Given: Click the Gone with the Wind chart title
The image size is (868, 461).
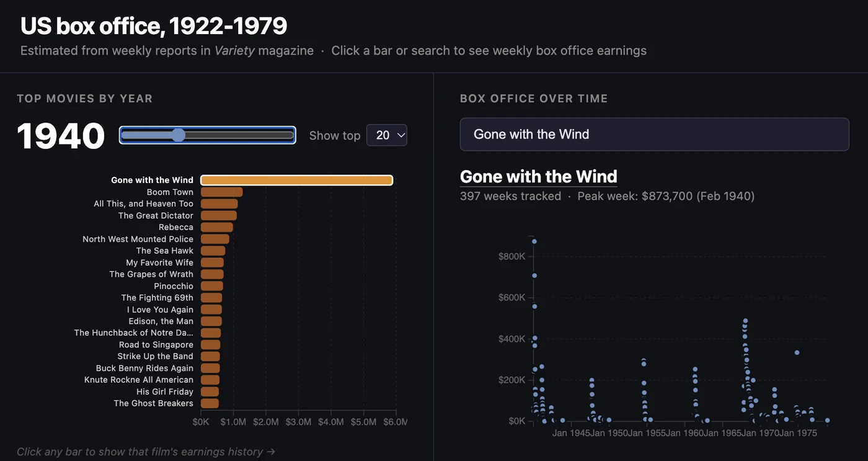Looking at the screenshot, I should click(538, 176).
